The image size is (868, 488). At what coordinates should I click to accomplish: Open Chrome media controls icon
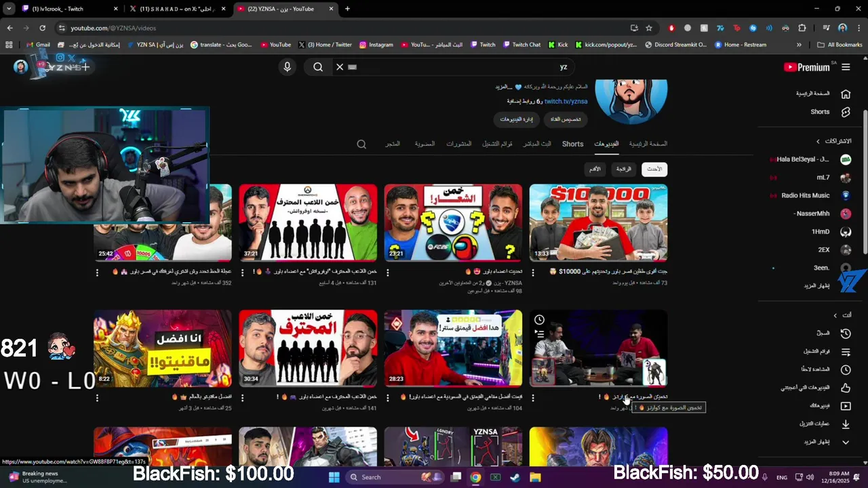coord(826,28)
